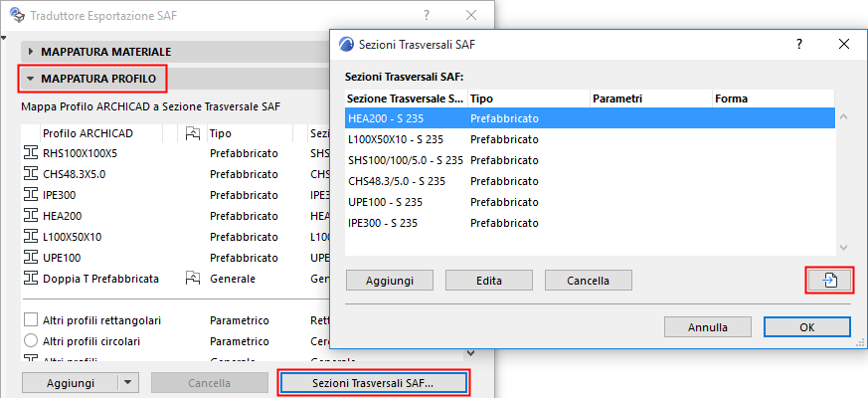Close the Traduttore Esportazione SAF window
This screenshot has height=398, width=868.
pyautogui.click(x=471, y=16)
